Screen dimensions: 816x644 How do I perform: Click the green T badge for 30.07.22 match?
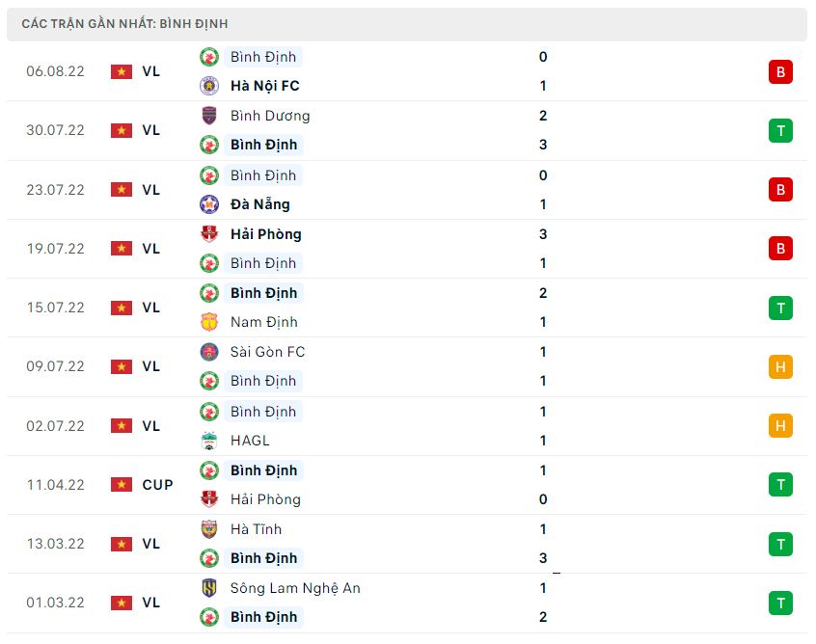pos(780,130)
